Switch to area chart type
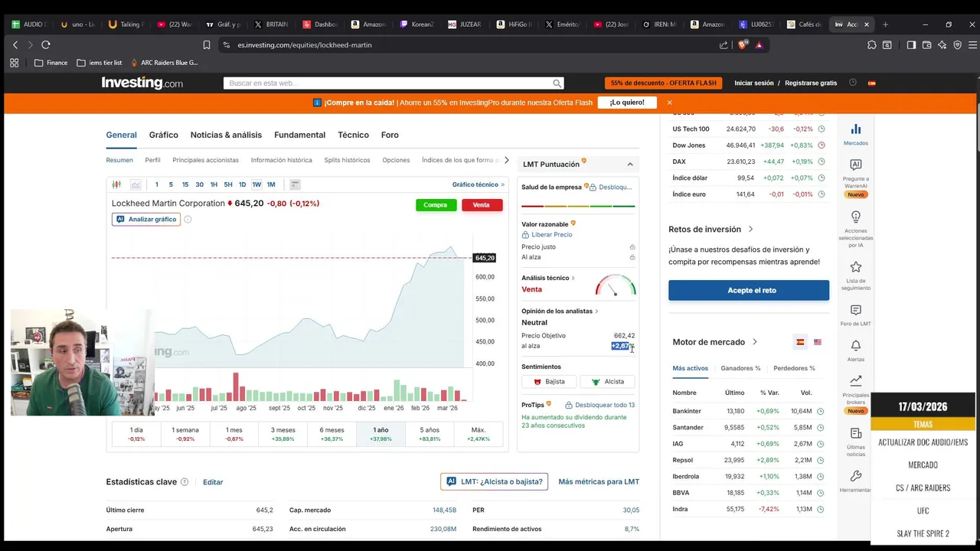980x551 pixels. tap(136, 184)
